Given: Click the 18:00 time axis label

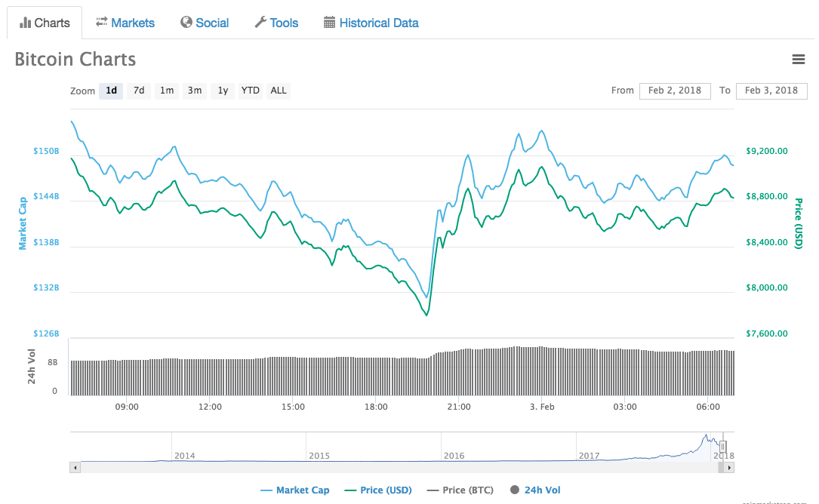Looking at the screenshot, I should (376, 407).
